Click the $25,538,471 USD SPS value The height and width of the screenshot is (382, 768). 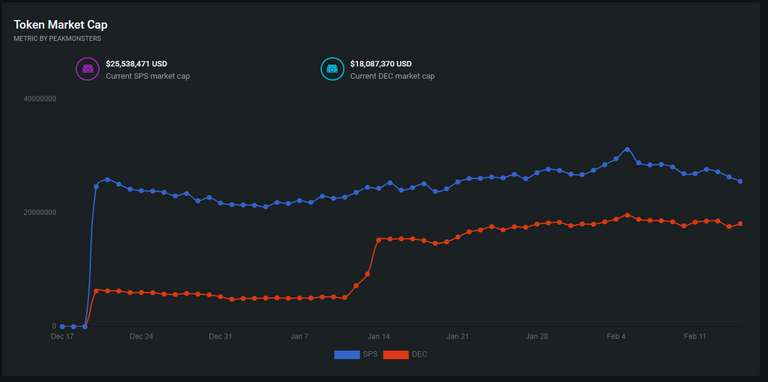(137, 64)
